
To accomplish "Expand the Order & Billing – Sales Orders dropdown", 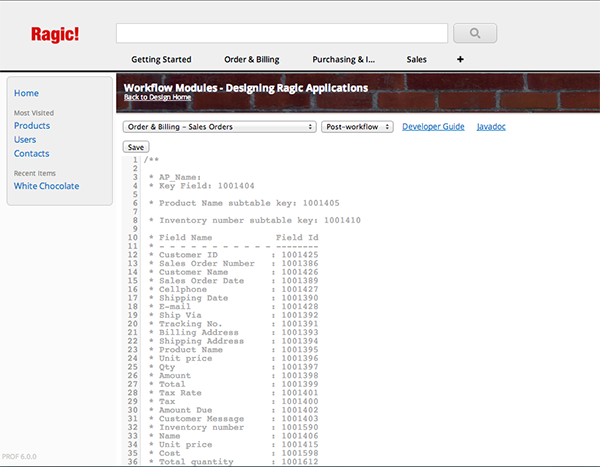I will 220,127.
